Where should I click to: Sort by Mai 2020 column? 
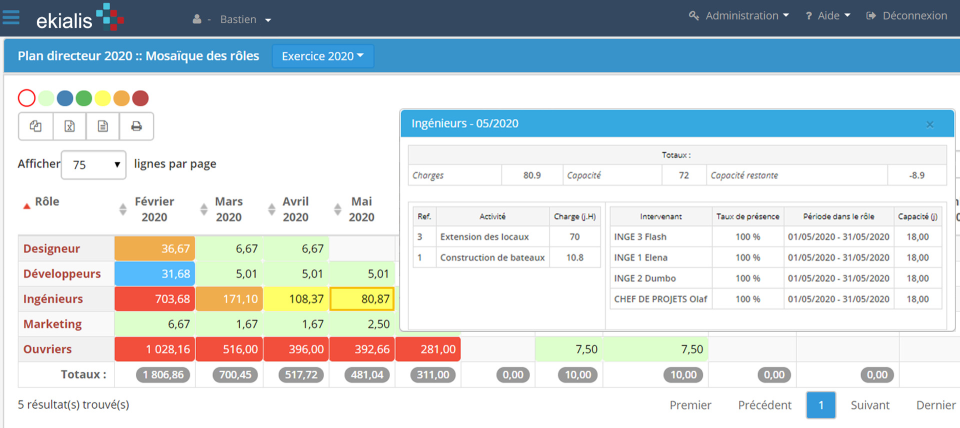[362, 209]
